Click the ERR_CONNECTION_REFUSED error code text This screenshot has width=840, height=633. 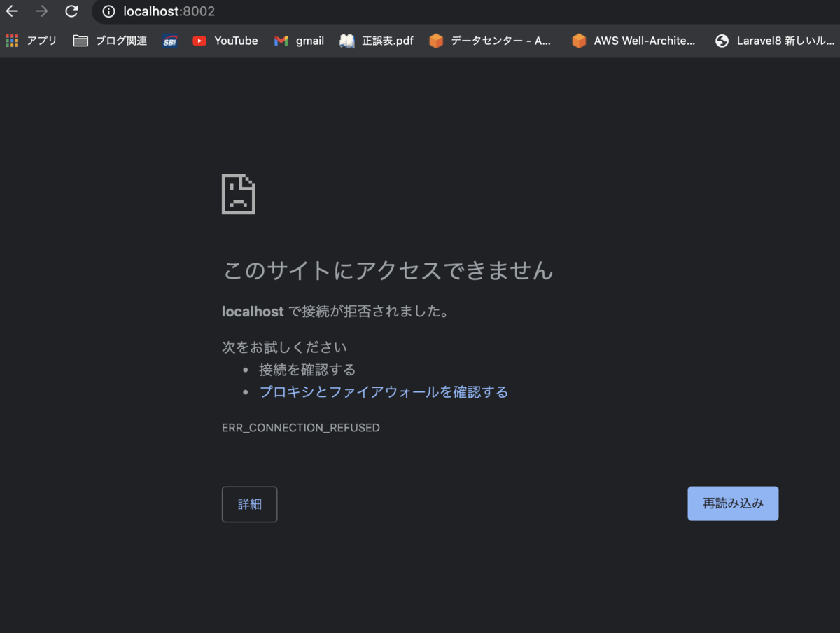point(300,427)
